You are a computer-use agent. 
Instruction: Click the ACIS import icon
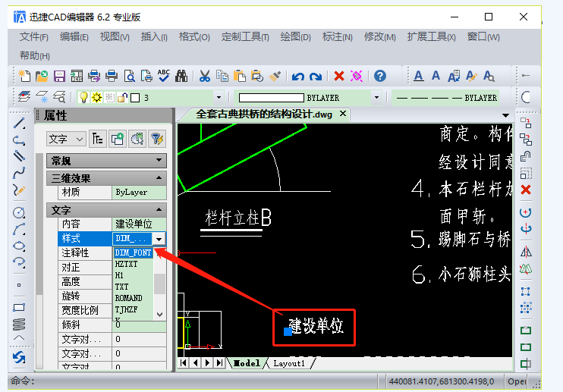click(77, 76)
